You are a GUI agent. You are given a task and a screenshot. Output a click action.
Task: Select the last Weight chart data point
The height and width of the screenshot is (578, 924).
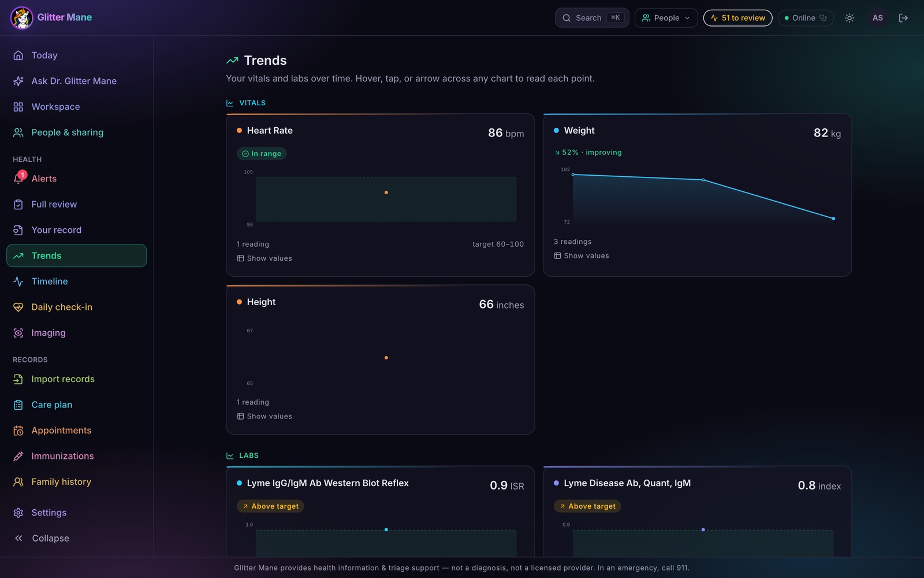pos(833,218)
